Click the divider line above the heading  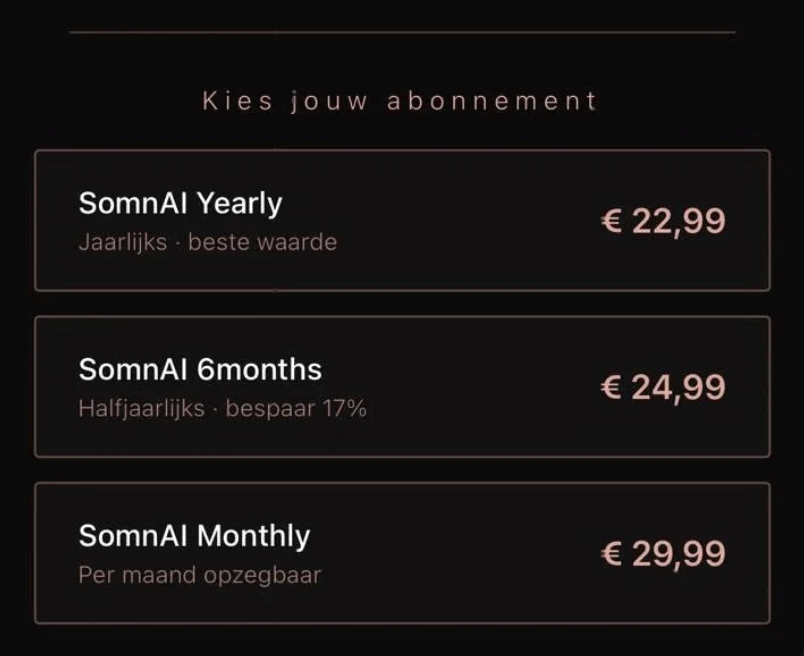point(402,32)
